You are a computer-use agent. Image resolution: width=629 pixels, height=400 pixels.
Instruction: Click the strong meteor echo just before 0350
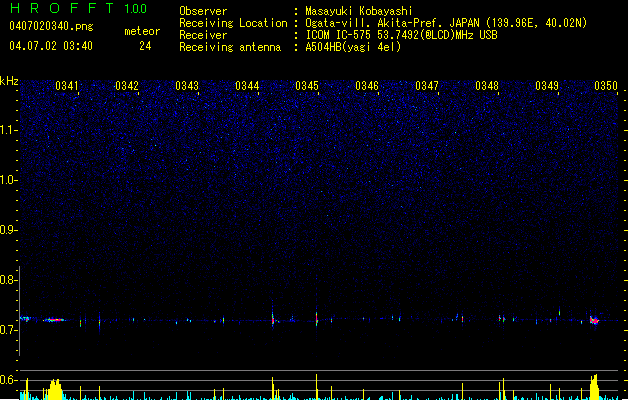pyautogui.click(x=594, y=320)
